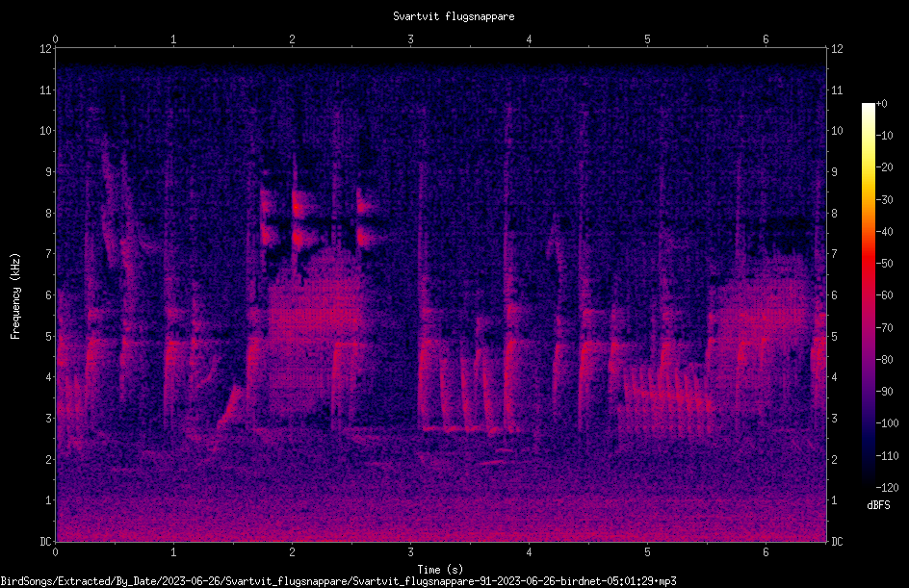This screenshot has height=588, width=909.
Task: Click the 'DC' tick on left frequency axis
Action: tap(46, 542)
